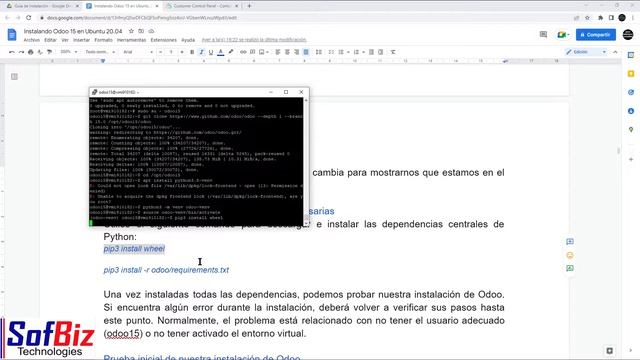Select right text alignment
This screenshot has height=360, width=640.
tap(297, 52)
